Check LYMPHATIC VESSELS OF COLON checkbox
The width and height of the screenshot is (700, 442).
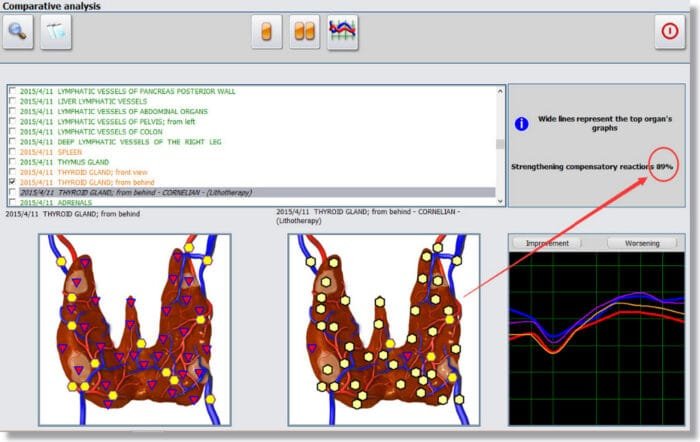click(12, 132)
